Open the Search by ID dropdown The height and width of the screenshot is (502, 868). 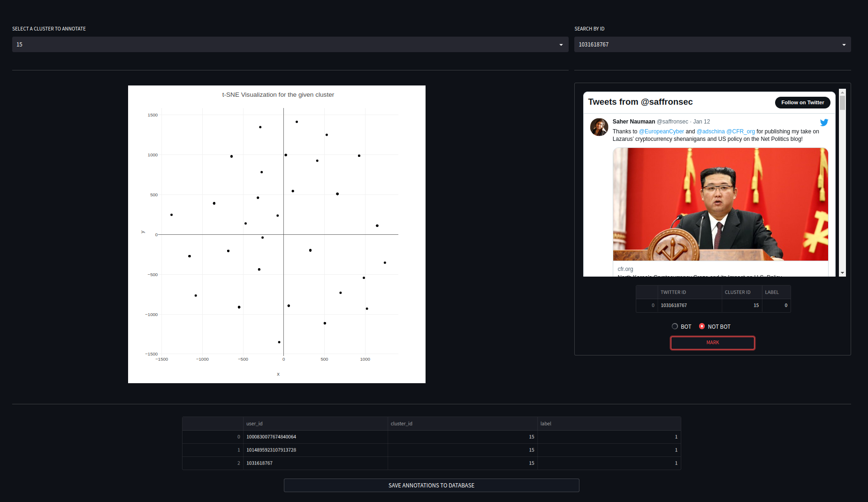tap(712, 45)
